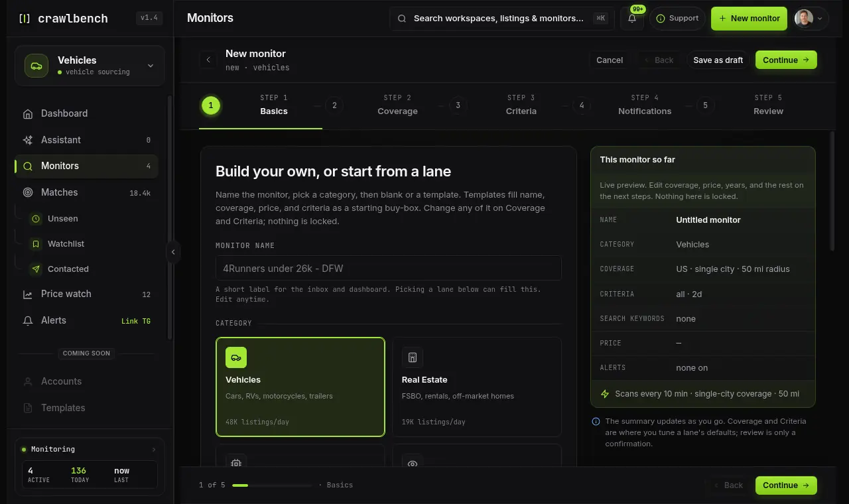This screenshot has width=849, height=504.
Task: Click the lightning bolt scan icon
Action: coord(605,394)
